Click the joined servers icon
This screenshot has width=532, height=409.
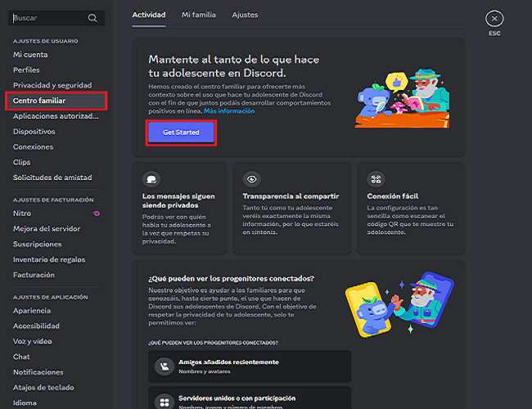(164, 401)
